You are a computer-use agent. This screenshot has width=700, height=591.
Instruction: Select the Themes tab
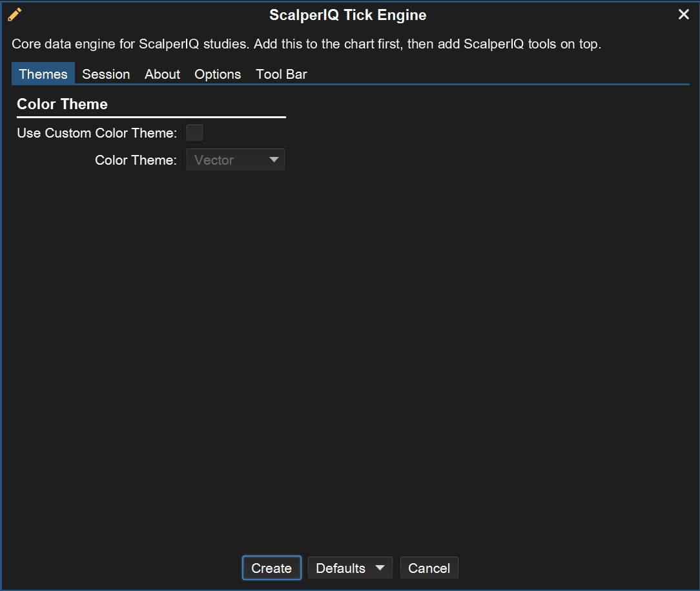pyautogui.click(x=43, y=74)
